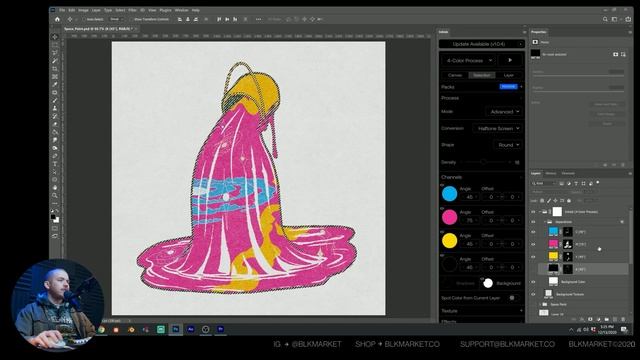Screen dimensions: 640x360
Task: Open the Mode Advanced dropdown
Action: tap(504, 111)
